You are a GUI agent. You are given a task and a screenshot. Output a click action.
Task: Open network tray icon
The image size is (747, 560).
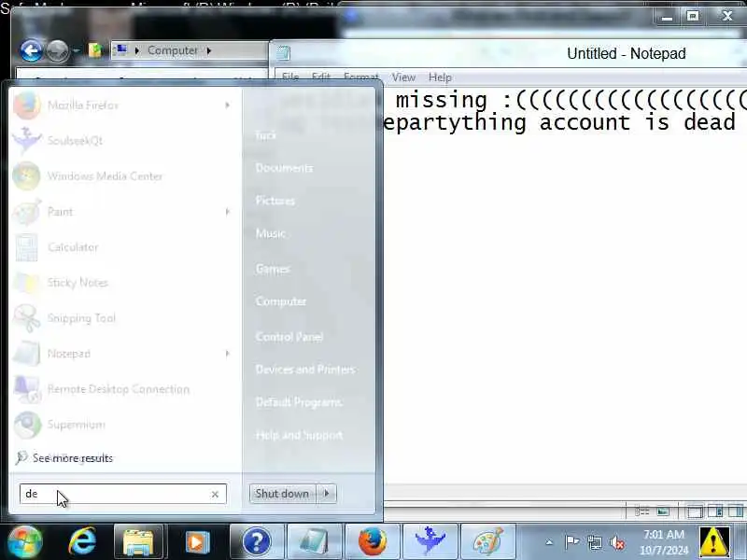coord(594,542)
